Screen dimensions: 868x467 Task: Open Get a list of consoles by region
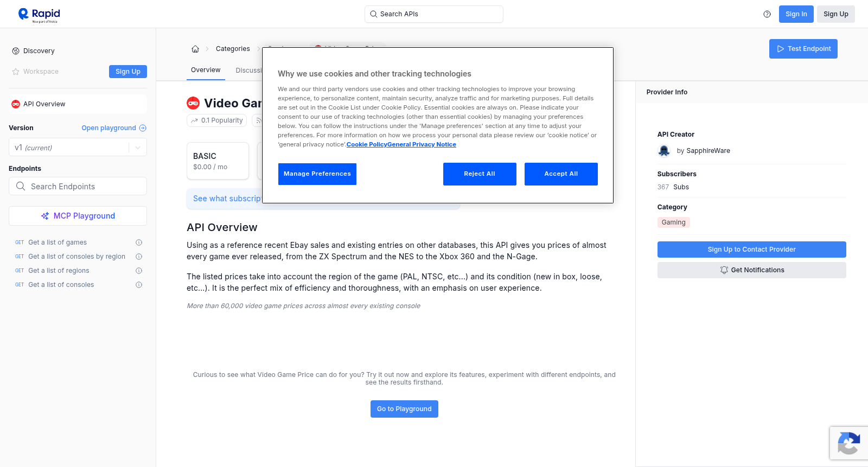(76, 257)
